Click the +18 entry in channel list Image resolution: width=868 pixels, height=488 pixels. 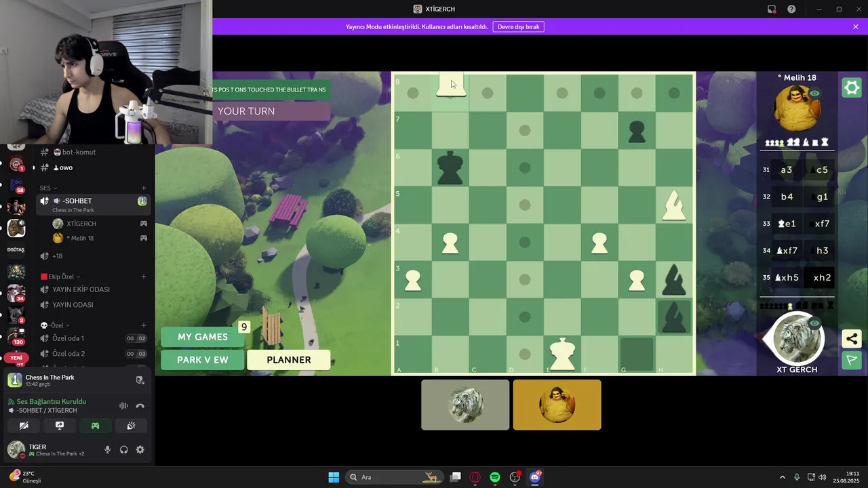tap(92, 256)
